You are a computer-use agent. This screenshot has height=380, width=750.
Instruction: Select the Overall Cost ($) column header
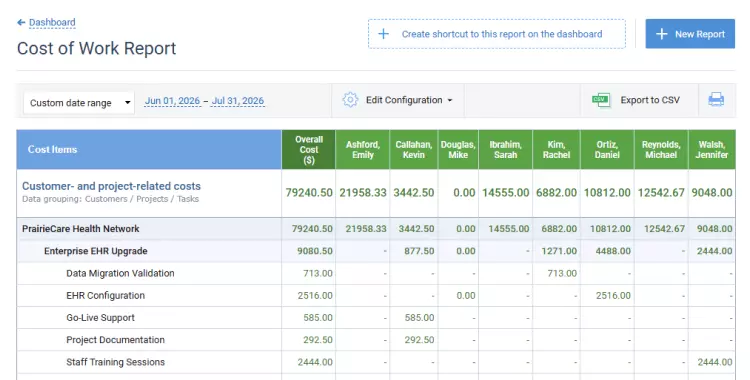pos(309,149)
